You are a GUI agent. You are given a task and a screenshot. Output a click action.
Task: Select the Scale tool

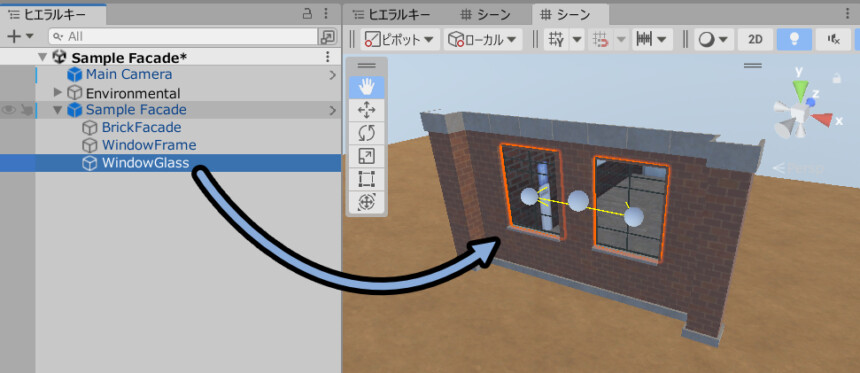tap(366, 156)
